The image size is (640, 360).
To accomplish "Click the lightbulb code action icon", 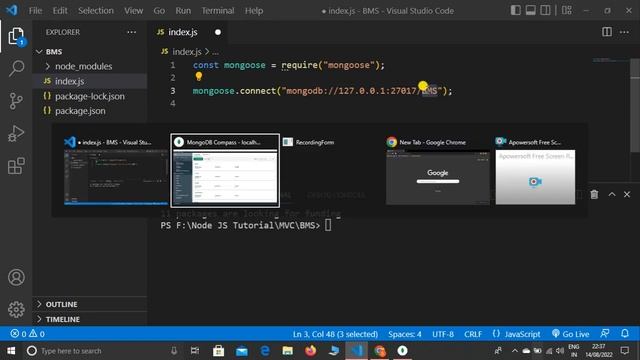I will tap(198, 76).
